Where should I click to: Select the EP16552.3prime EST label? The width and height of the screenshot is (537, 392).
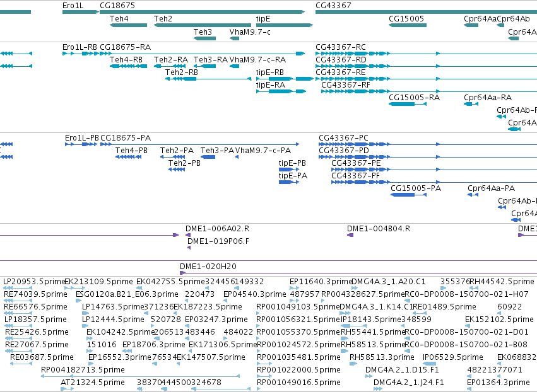click(x=119, y=357)
